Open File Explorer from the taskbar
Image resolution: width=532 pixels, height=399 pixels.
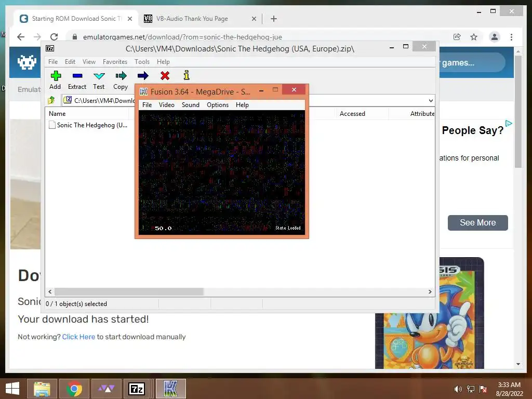click(42, 389)
